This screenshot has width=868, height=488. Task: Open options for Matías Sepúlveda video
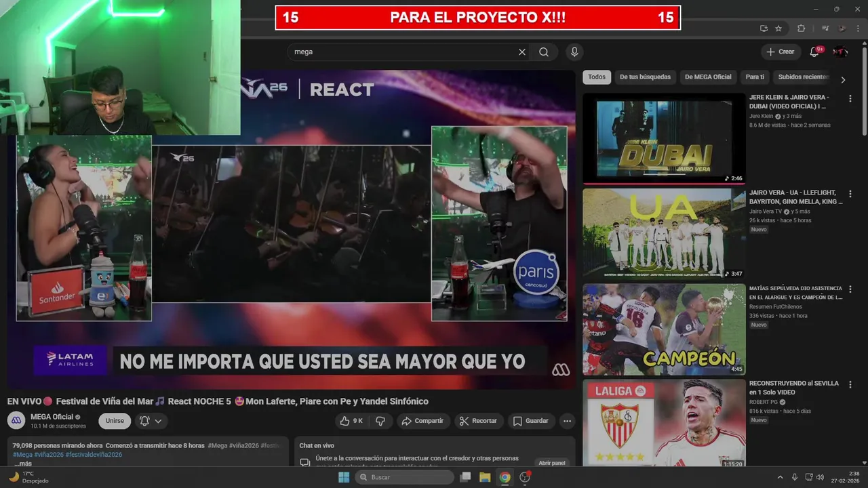[x=850, y=289]
